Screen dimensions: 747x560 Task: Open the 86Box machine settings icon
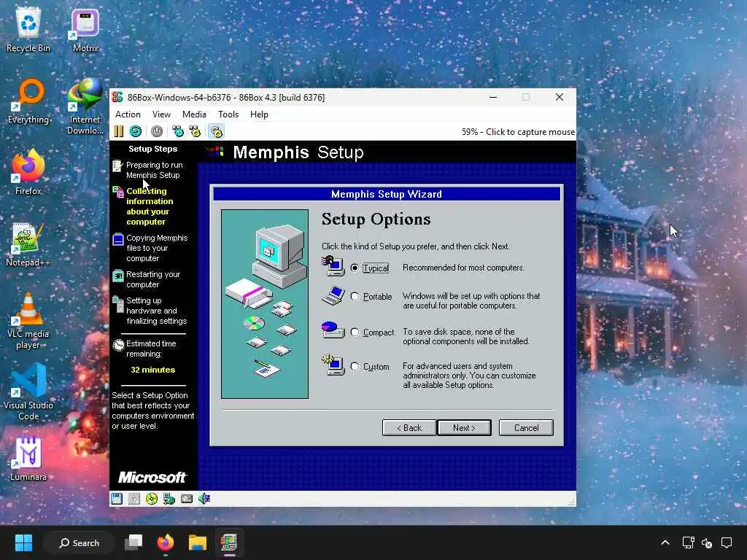pyautogui.click(x=216, y=131)
